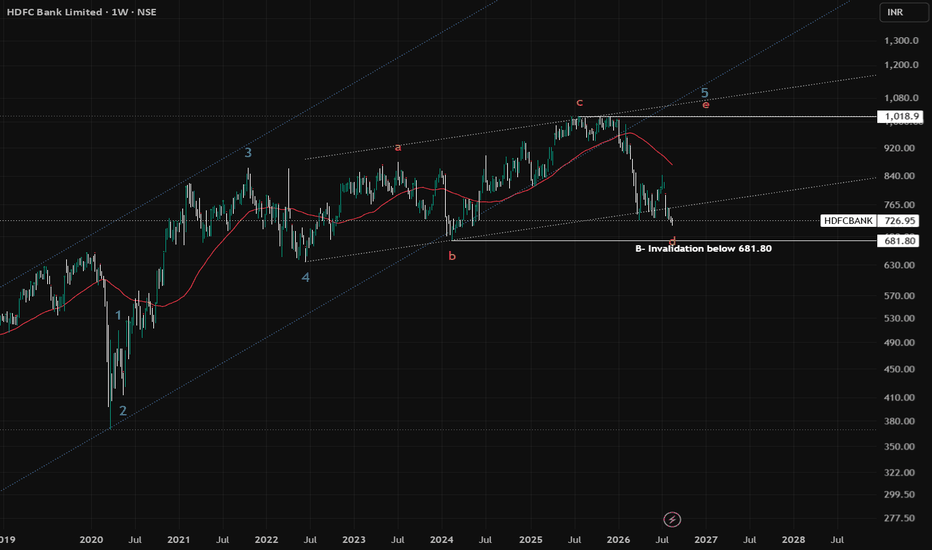Click 2026 on the time axis
932x550 pixels.
pyautogui.click(x=618, y=540)
